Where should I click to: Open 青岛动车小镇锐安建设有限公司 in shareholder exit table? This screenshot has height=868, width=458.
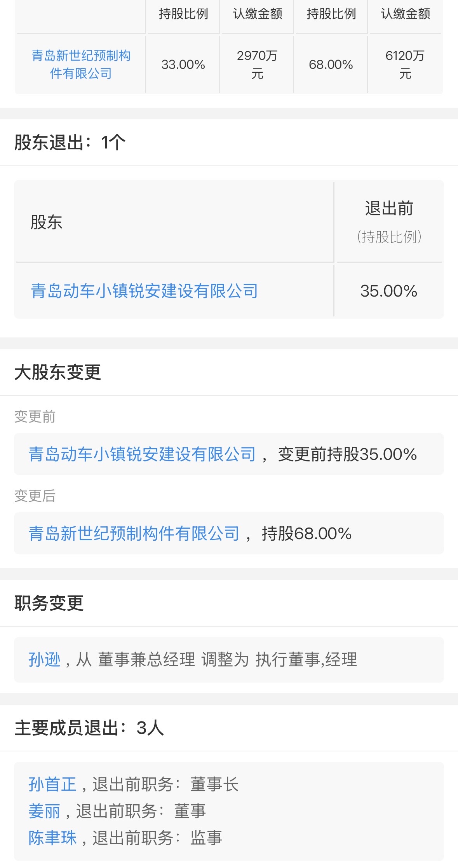(x=144, y=291)
